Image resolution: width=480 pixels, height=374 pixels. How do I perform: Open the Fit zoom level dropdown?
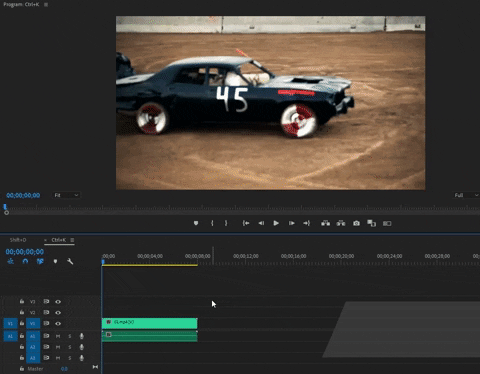coord(66,195)
